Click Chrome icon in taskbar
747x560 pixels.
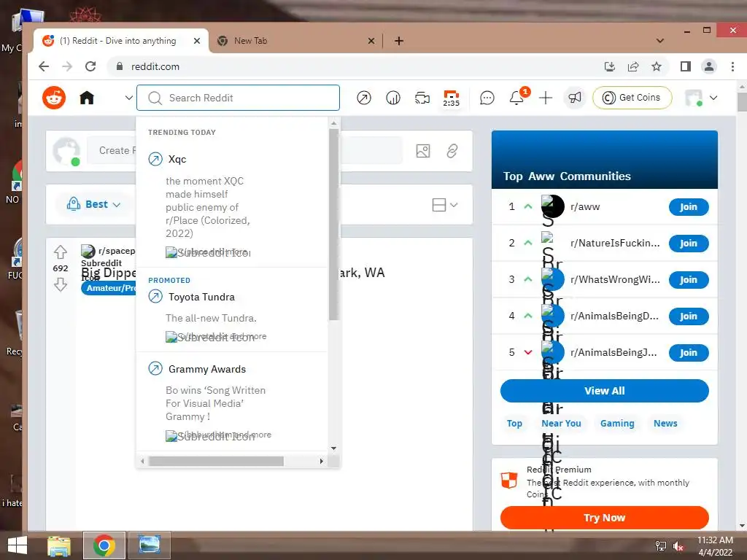tap(104, 545)
